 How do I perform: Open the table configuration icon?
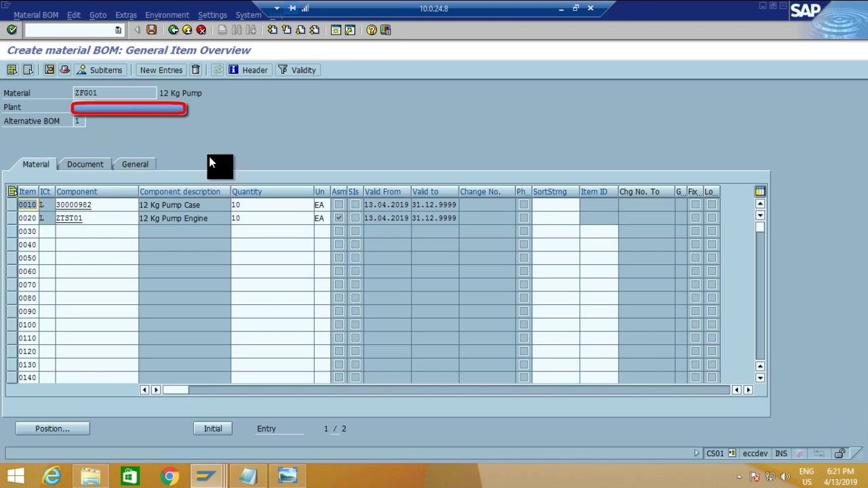760,192
